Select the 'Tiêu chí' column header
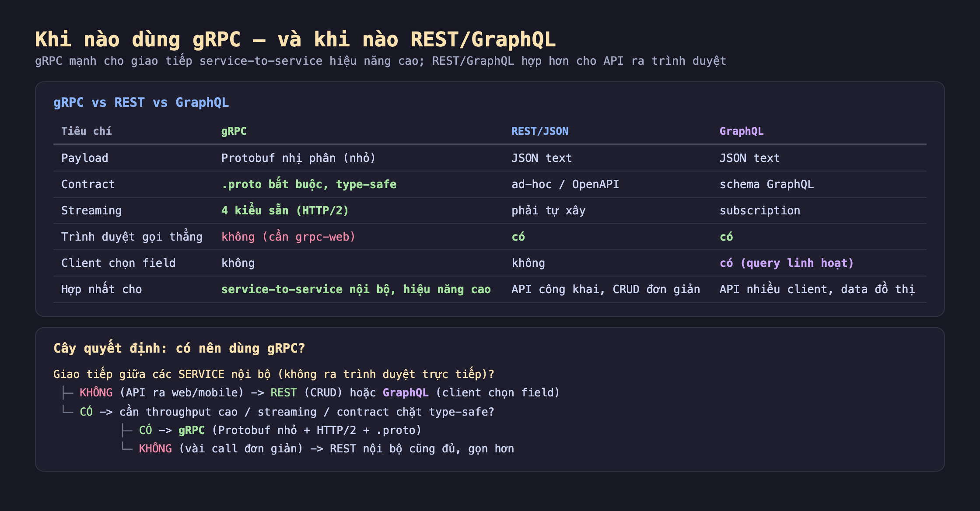Image resolution: width=980 pixels, height=511 pixels. pyautogui.click(x=86, y=131)
